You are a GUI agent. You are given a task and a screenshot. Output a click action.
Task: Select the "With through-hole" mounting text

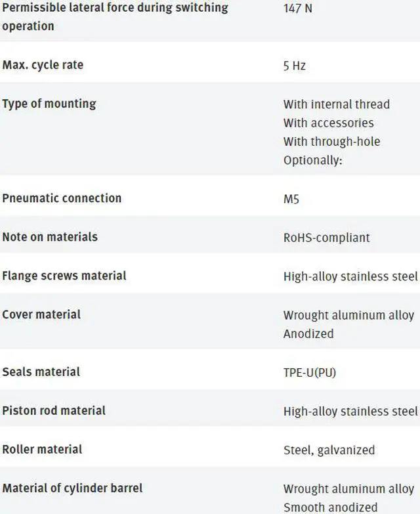point(331,141)
